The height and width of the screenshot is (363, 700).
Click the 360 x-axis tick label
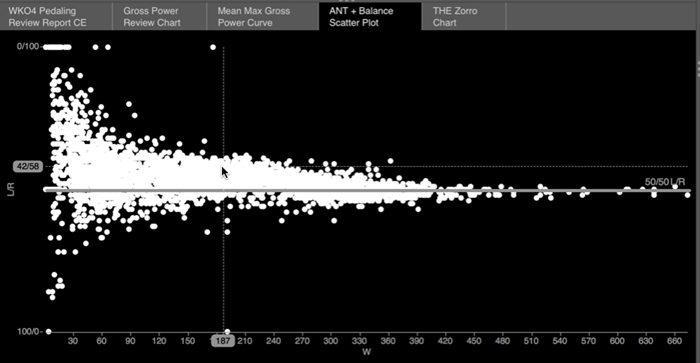(388, 341)
